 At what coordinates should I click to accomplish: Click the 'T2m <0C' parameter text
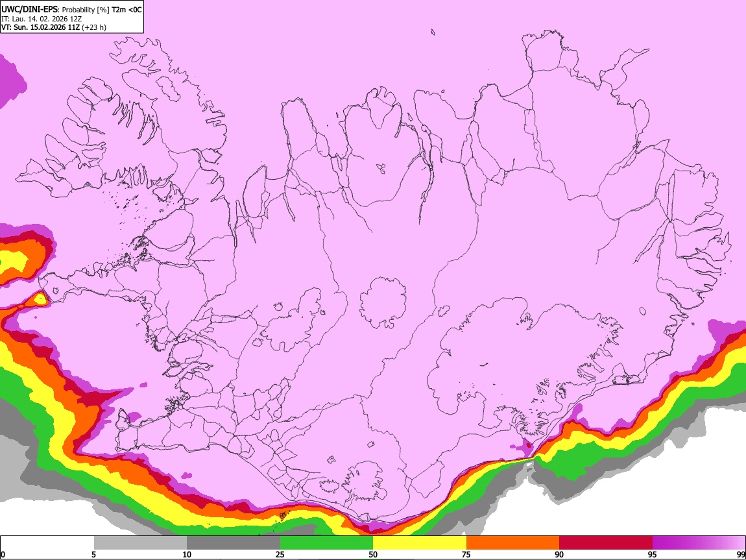pyautogui.click(x=126, y=10)
